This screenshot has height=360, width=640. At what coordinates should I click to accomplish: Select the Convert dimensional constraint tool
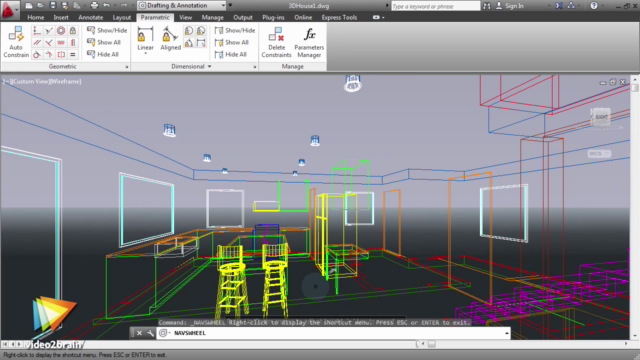coord(201,42)
